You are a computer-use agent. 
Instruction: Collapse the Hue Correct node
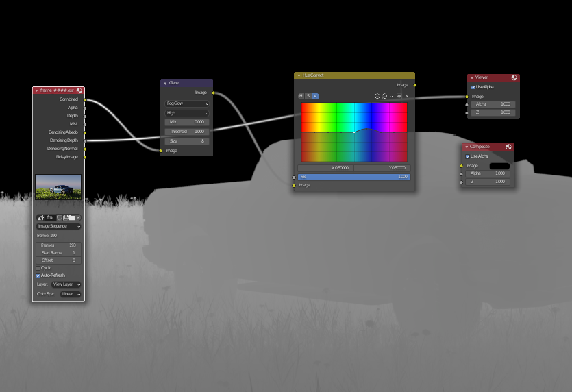(299, 75)
